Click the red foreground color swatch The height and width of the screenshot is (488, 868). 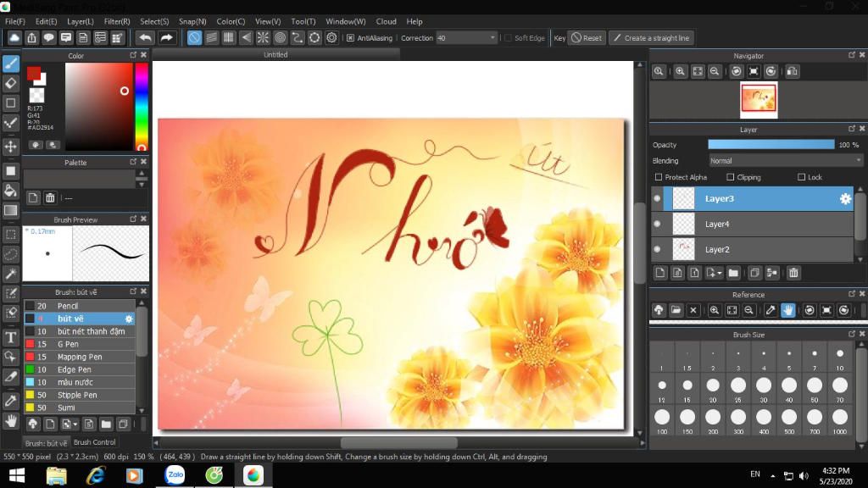click(x=34, y=73)
